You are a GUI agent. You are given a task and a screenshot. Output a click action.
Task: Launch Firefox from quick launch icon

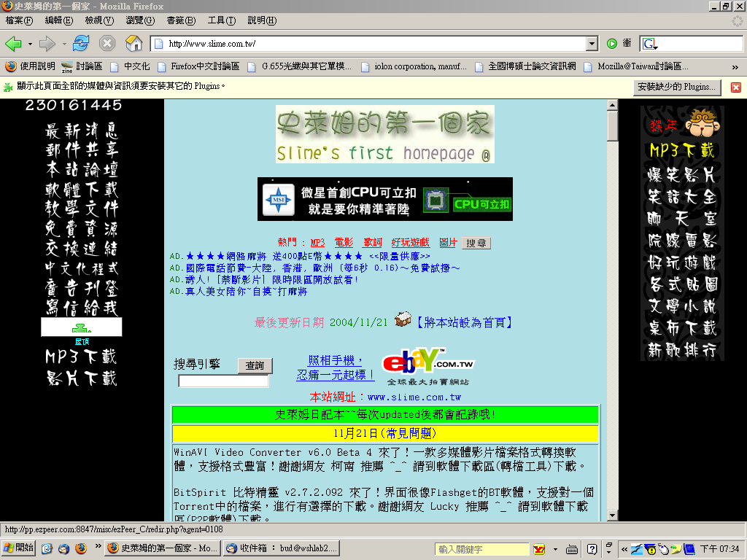pyautogui.click(x=81, y=548)
